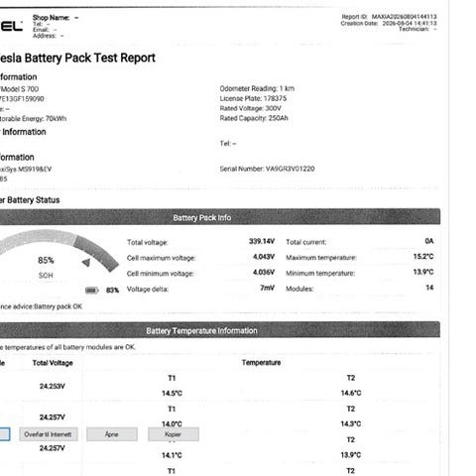Select the Voltage delta 7mV value
This screenshot has width=476, height=476.
click(x=267, y=288)
